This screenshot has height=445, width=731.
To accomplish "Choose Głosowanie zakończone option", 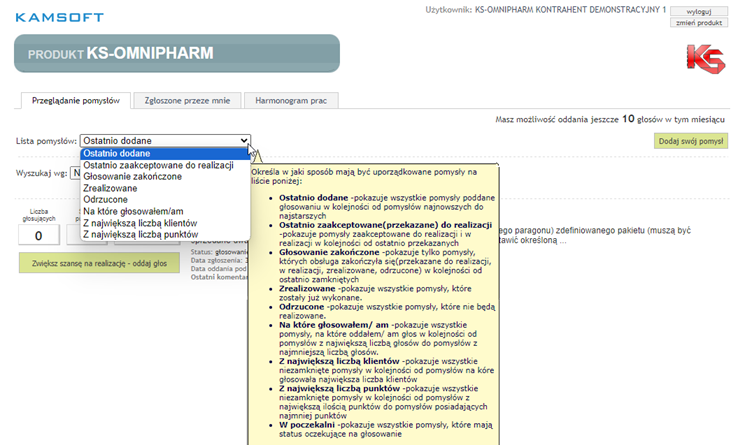I will pos(165,177).
